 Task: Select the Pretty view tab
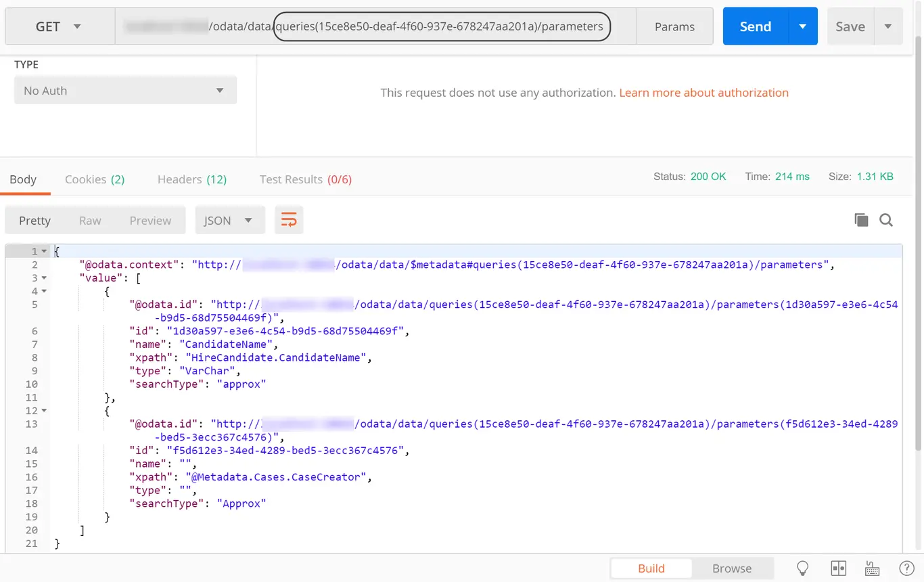pos(35,221)
